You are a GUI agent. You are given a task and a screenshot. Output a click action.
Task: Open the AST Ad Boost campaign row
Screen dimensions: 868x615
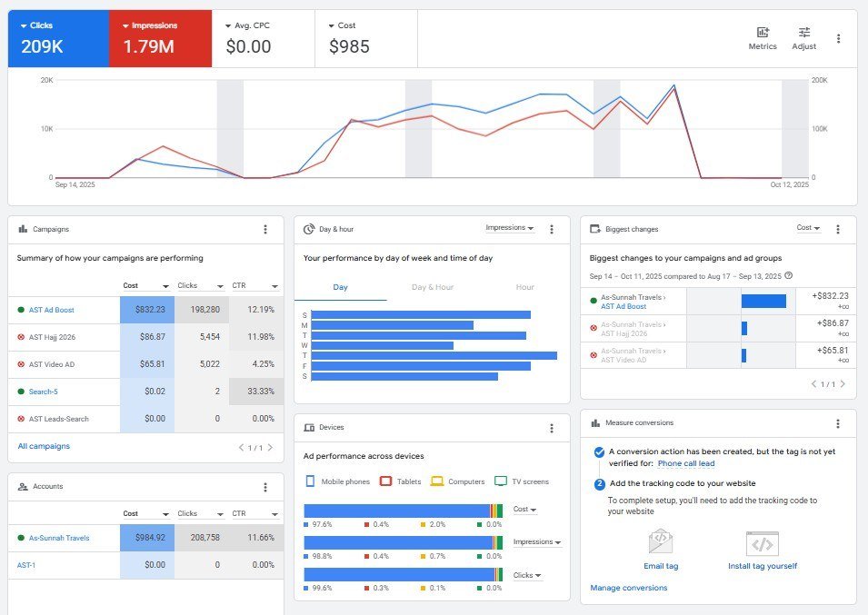coord(52,310)
